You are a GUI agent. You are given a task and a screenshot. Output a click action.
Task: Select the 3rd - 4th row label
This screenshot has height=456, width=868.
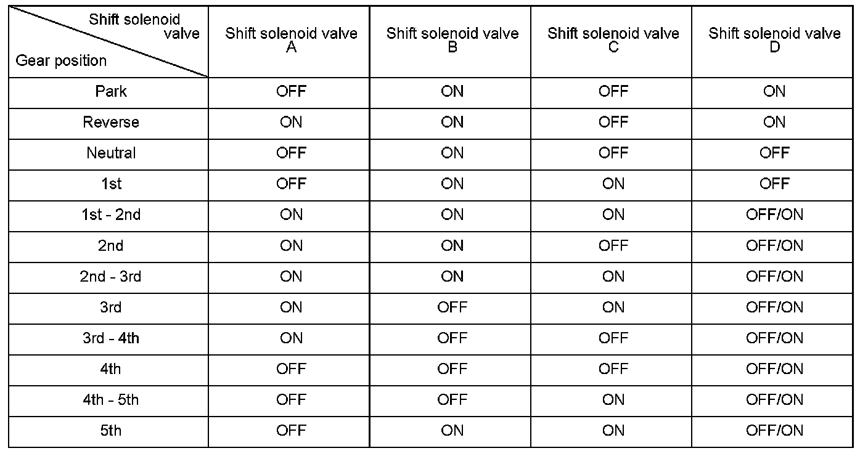pyautogui.click(x=111, y=338)
